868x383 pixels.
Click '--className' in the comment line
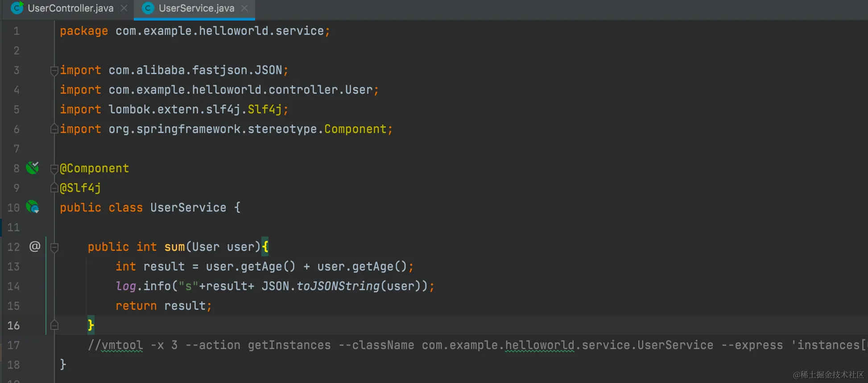[x=376, y=345]
